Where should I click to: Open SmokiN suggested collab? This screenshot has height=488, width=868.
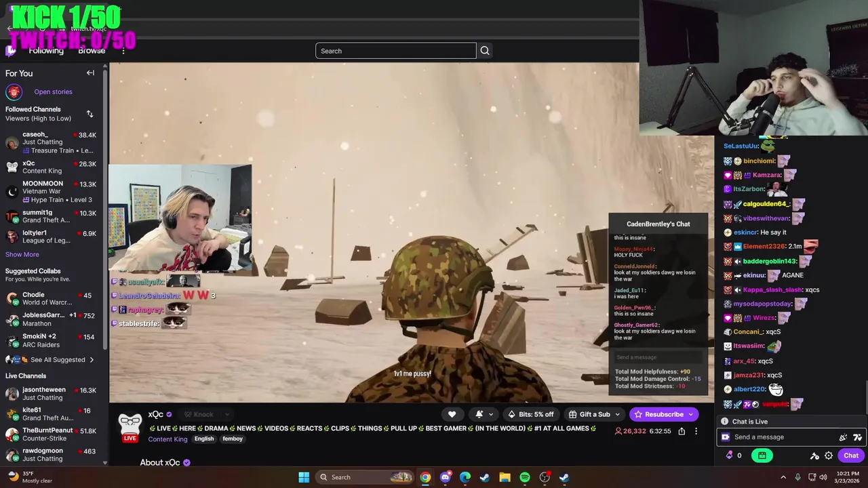tap(51, 340)
